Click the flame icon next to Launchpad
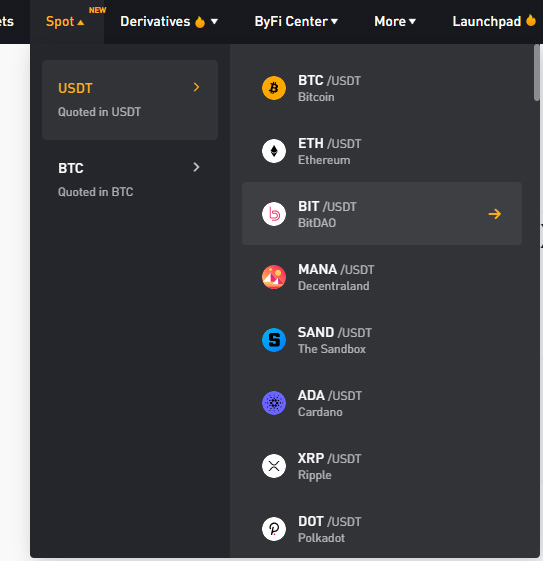This screenshot has height=561, width=543. (531, 20)
